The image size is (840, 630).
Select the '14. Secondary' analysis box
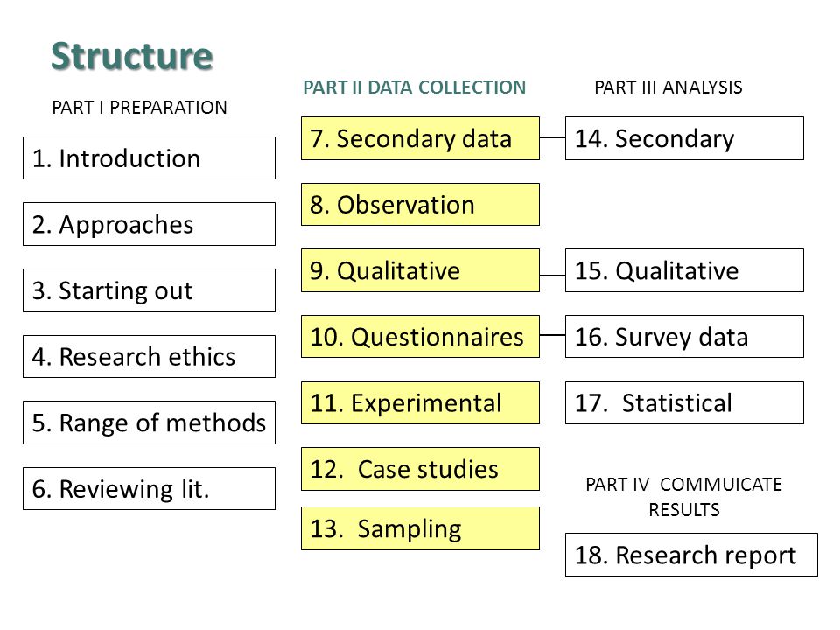click(x=684, y=138)
